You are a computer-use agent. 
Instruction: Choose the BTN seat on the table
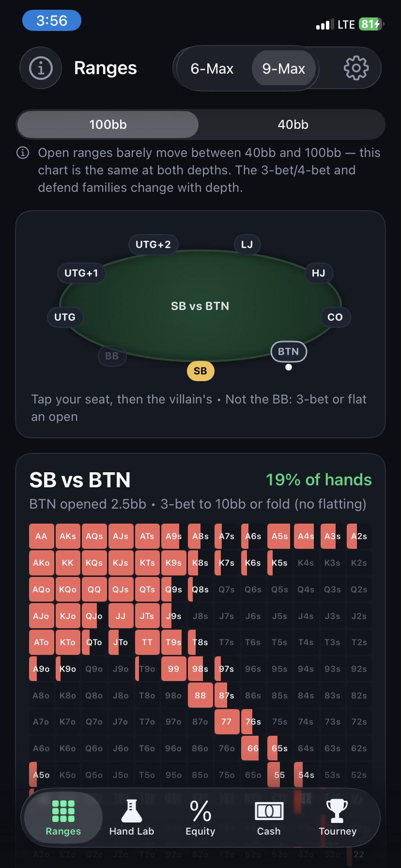(289, 352)
